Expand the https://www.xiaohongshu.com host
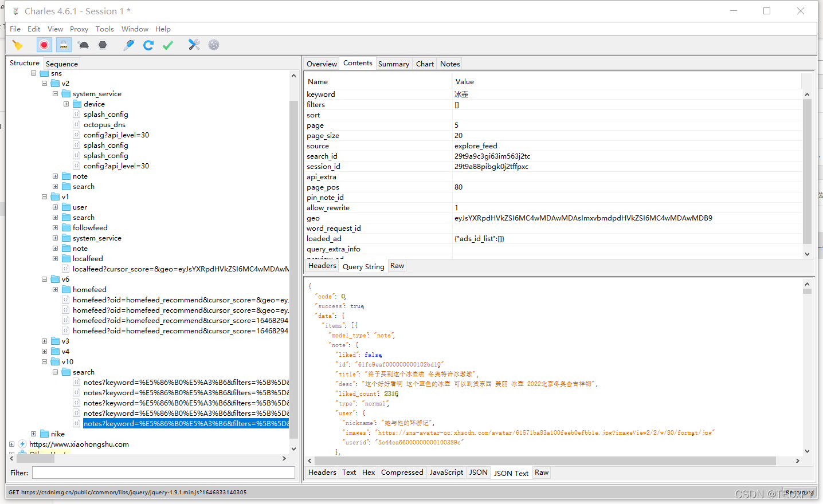The image size is (823, 504). [x=11, y=444]
